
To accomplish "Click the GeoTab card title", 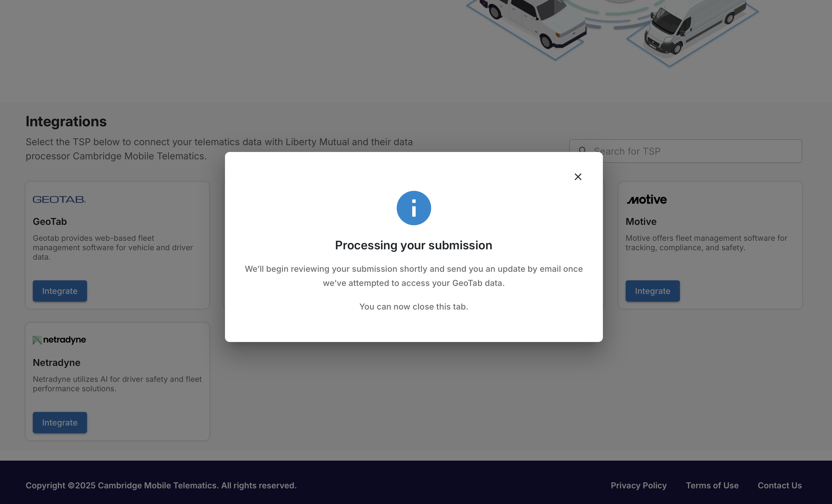I will click(50, 221).
